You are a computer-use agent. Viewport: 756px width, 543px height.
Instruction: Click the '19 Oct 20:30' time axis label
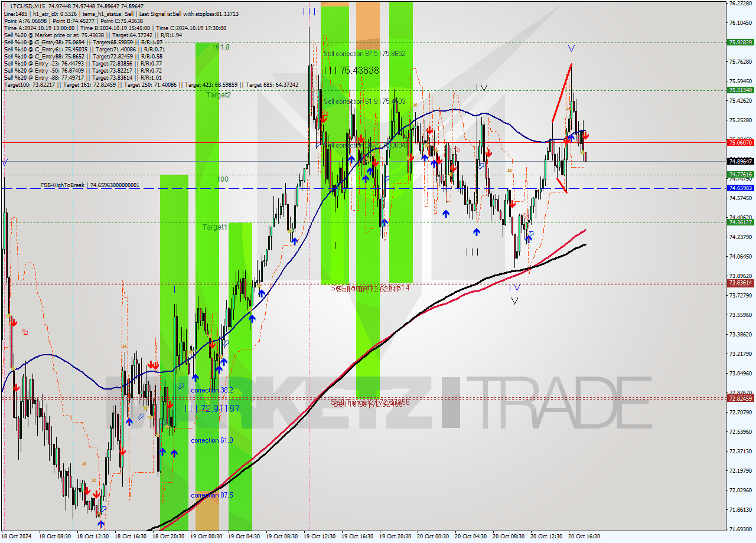pyautogui.click(x=395, y=537)
